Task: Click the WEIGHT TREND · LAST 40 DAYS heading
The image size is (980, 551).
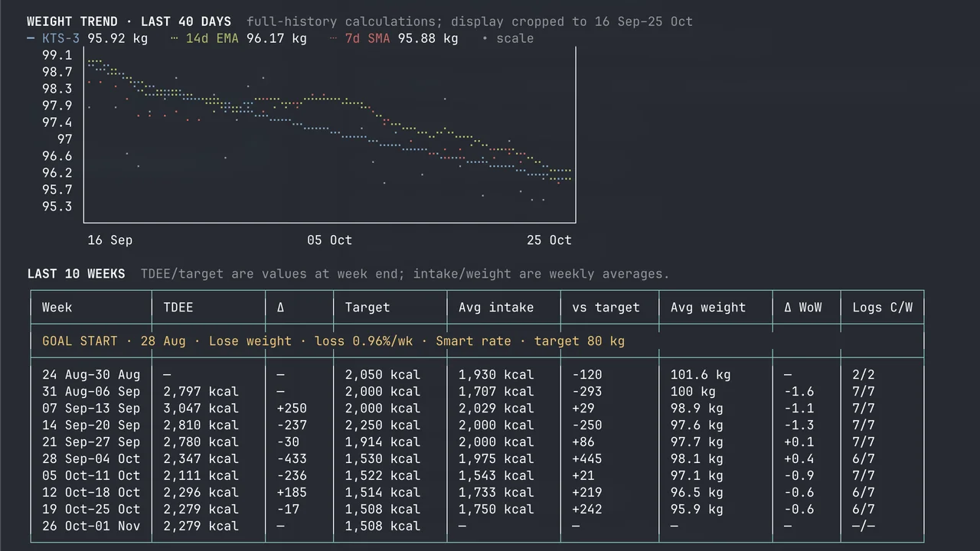Action: coord(129,21)
